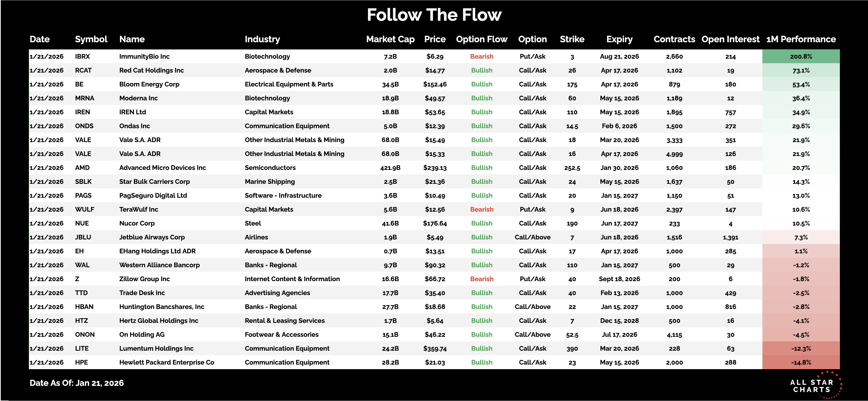Viewport: 868px width, 401px height.
Task: Click the All Star Charts logo
Action: tap(814, 386)
